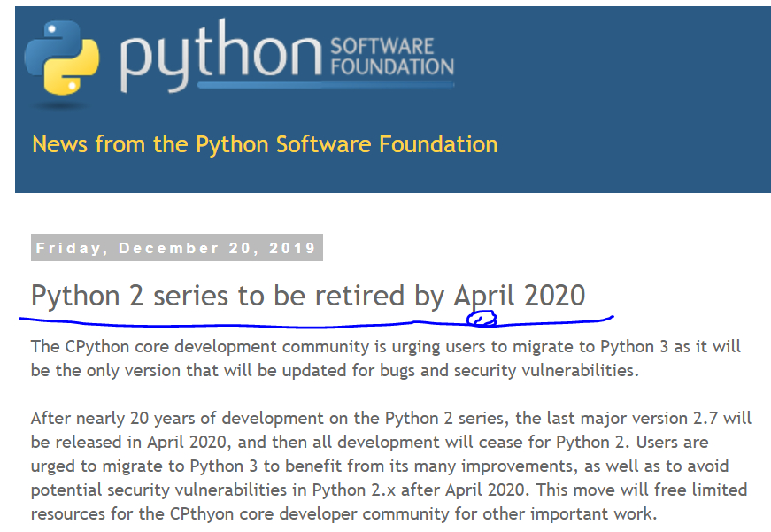The width and height of the screenshot is (771, 532).
Task: Click the "SOFTWARE FOUNDATION" logo text
Action: (x=391, y=55)
